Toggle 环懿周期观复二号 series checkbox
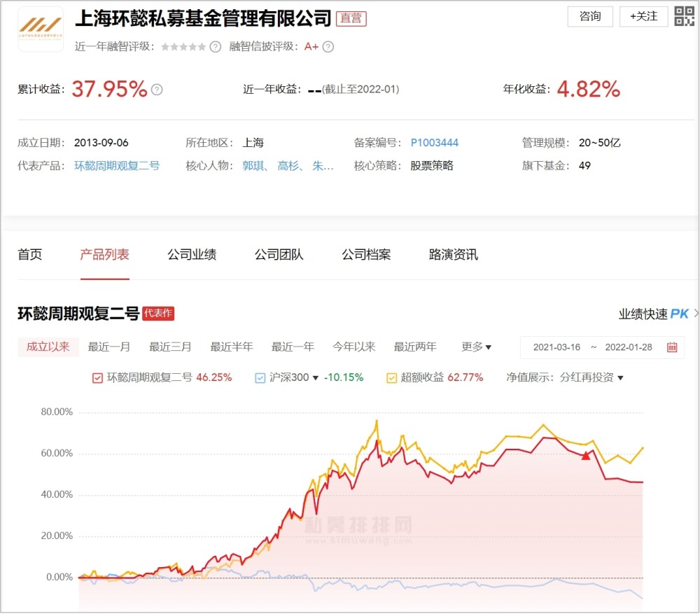700x614 pixels. click(97, 378)
